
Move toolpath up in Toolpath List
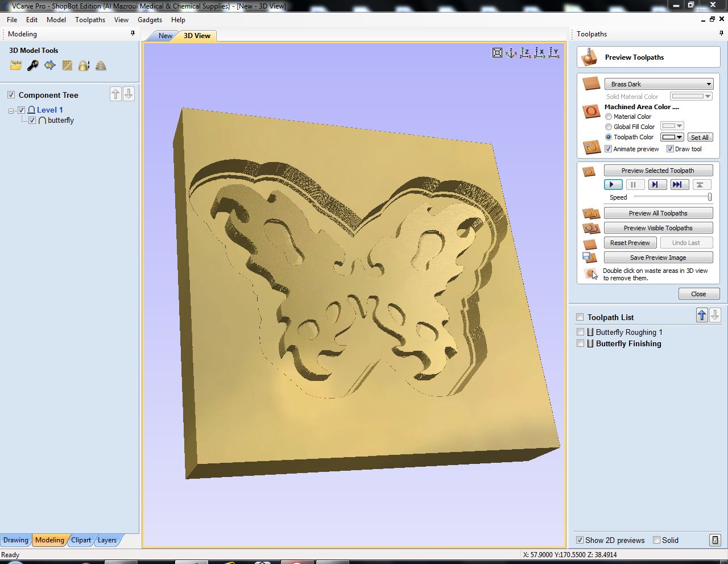pos(702,315)
